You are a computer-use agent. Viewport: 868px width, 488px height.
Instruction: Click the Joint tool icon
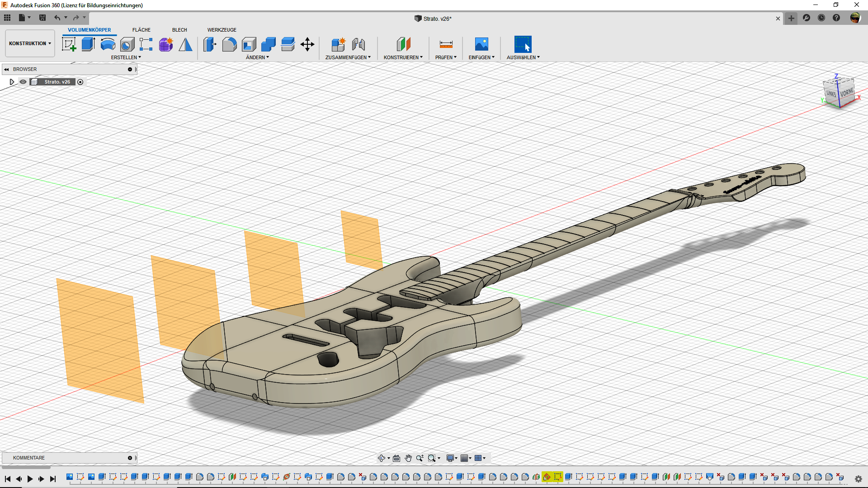click(x=359, y=44)
